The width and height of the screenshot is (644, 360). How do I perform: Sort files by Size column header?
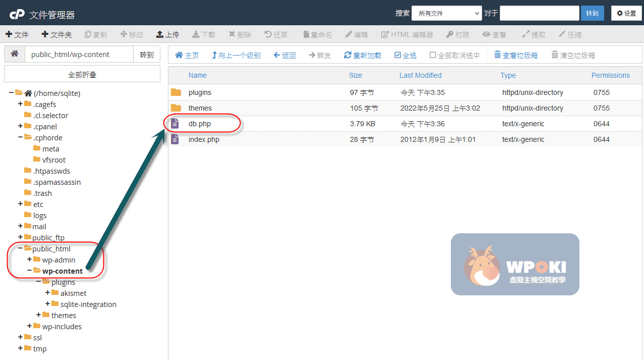355,75
